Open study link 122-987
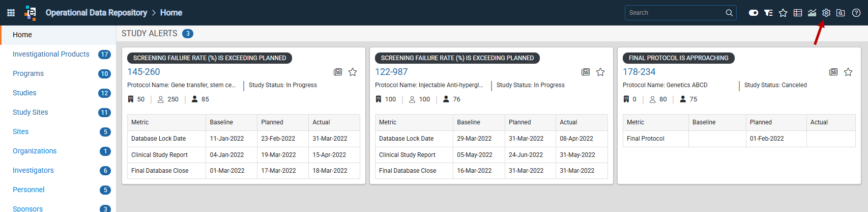The image size is (868, 212). (391, 72)
